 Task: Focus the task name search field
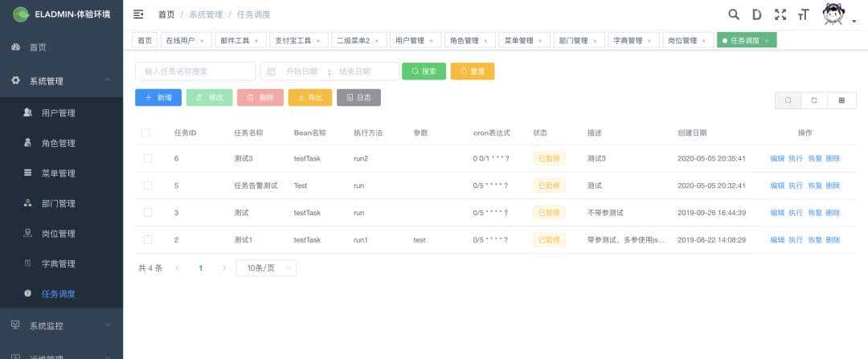(195, 71)
